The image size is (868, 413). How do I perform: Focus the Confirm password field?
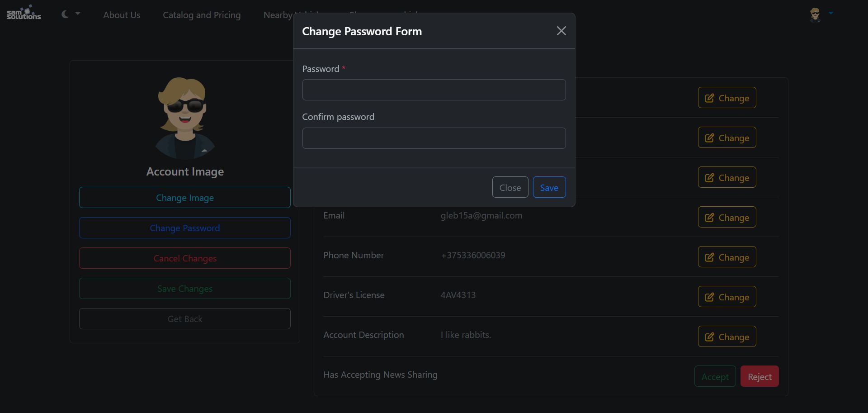434,138
